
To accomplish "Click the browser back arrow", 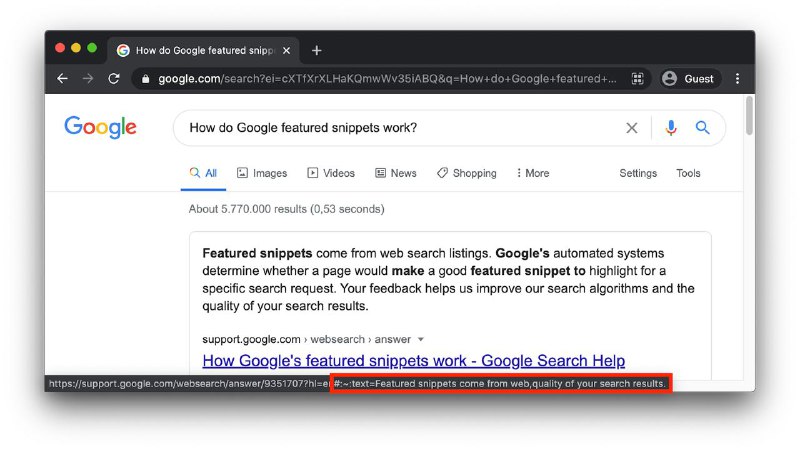I will pyautogui.click(x=62, y=79).
